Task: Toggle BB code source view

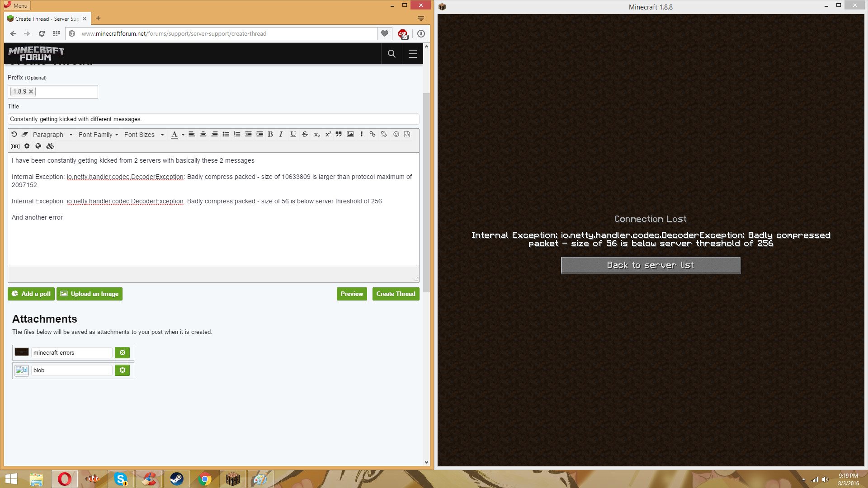Action: (15, 146)
